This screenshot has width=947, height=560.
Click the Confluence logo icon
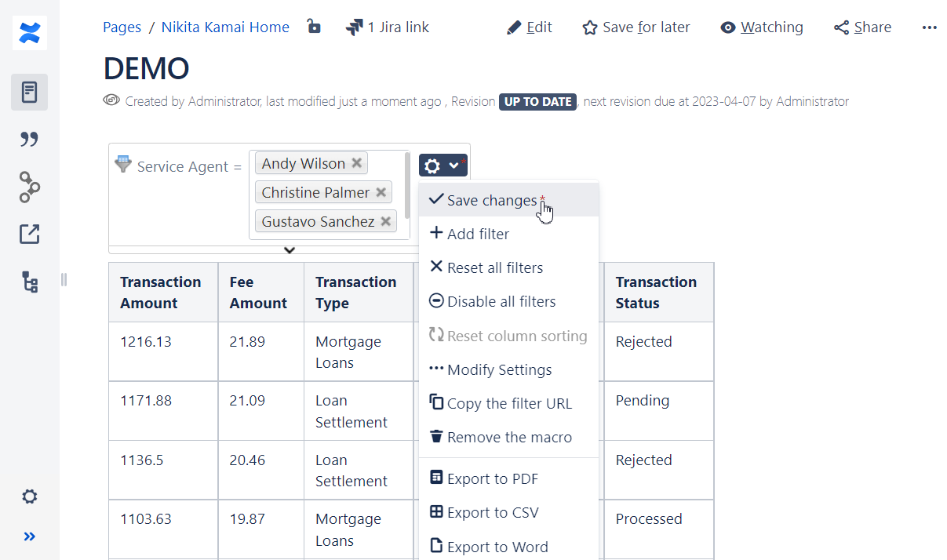click(x=30, y=33)
